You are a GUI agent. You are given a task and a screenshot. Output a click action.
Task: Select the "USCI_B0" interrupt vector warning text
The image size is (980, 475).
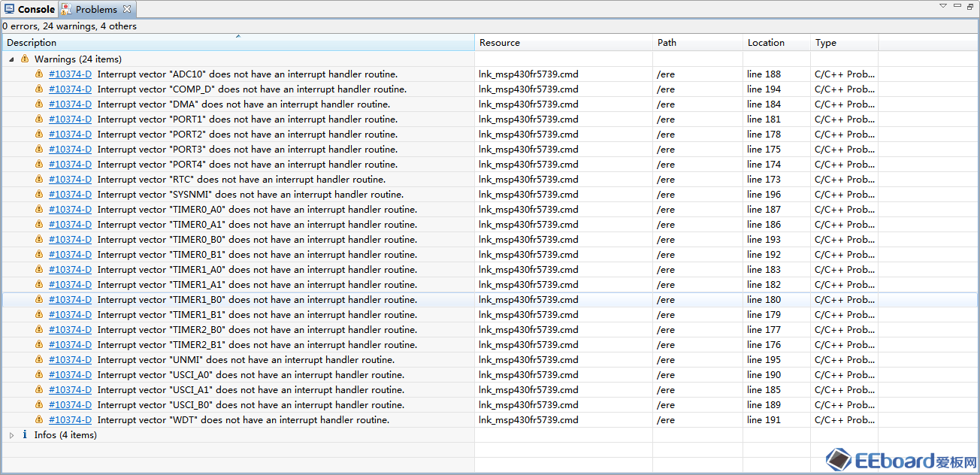[251, 404]
